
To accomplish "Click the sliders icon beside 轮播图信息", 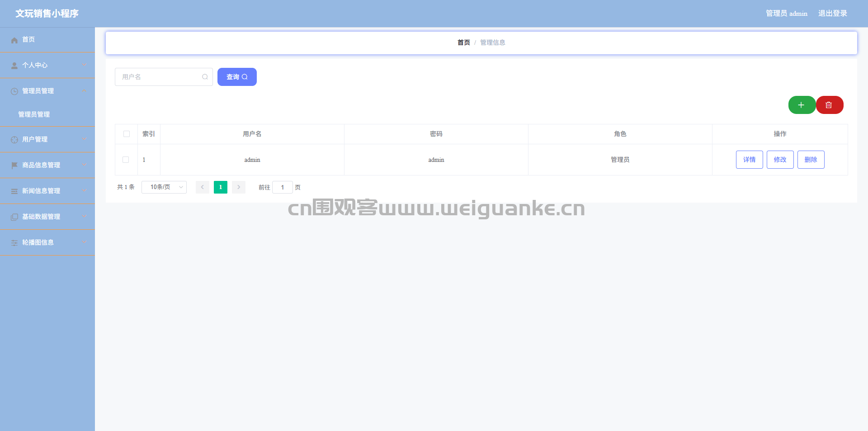I will point(14,243).
